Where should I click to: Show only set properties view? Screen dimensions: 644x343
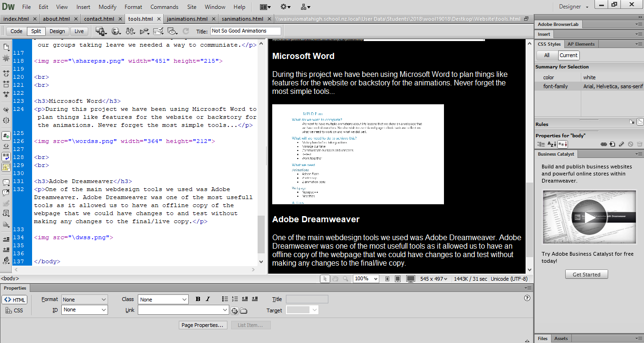coord(562,144)
